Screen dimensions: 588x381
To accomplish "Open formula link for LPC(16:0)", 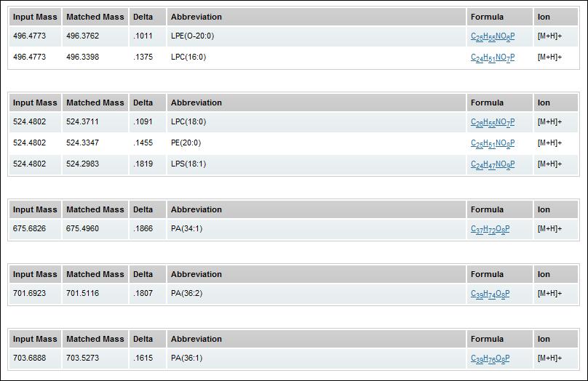I will click(x=492, y=57).
